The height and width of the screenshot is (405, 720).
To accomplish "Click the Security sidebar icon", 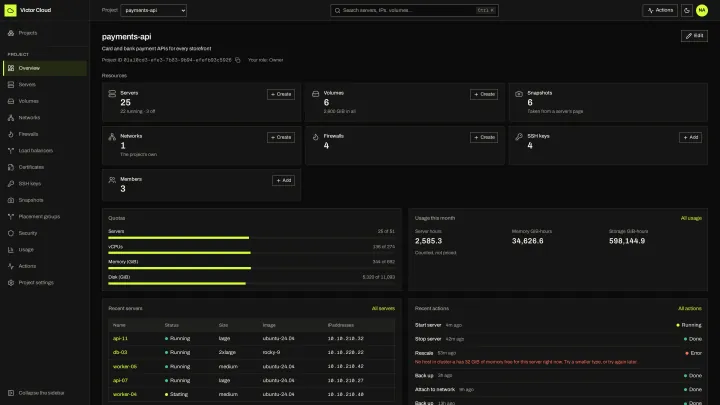I will (11, 233).
